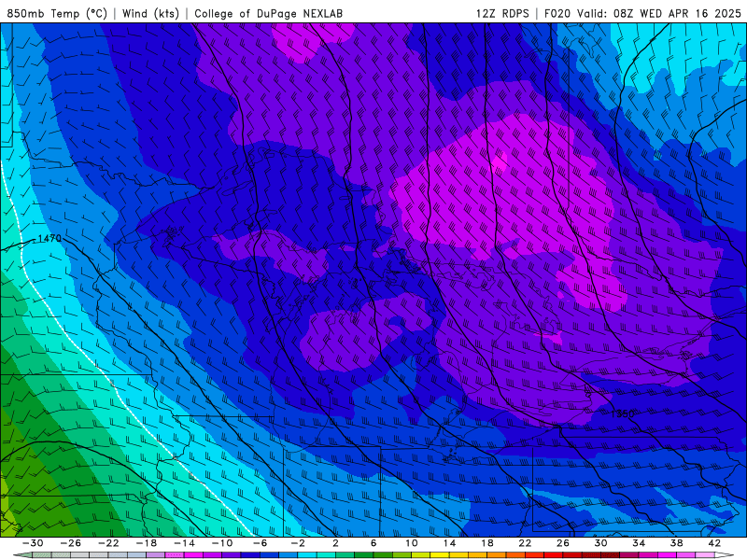
Task: Click the '18' color scale label
Action: click(x=487, y=543)
